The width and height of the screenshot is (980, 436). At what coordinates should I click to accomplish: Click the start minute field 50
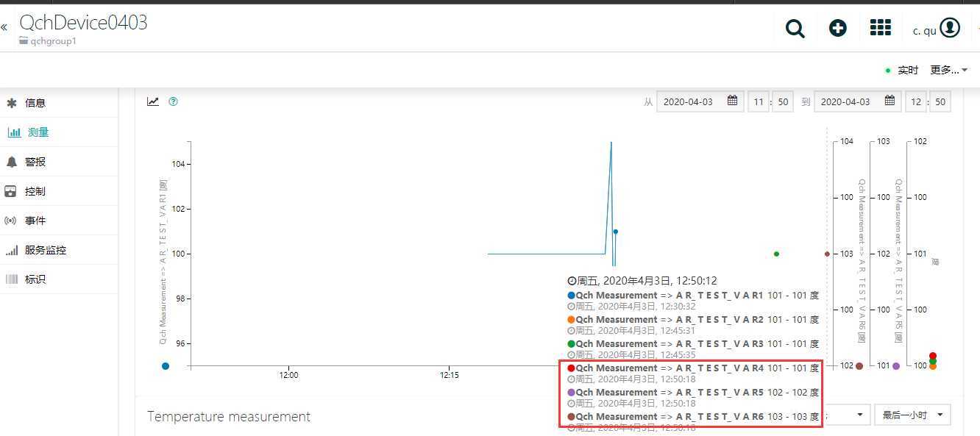783,102
